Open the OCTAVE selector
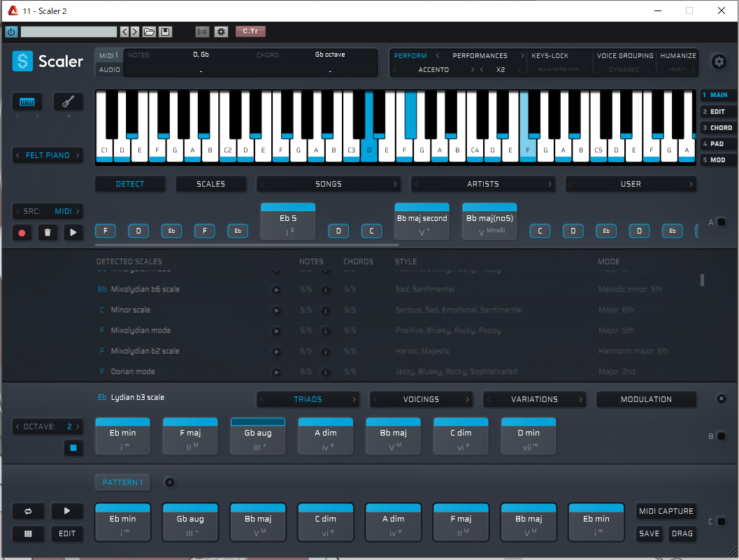Screen dimensions: 739x560 pyautogui.click(x=48, y=426)
